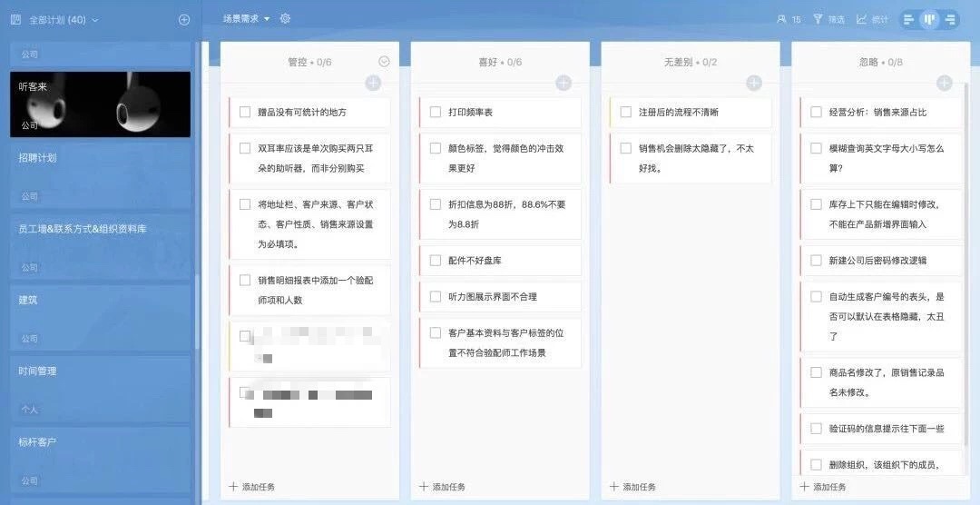Screen dimensions: 980x505
Task: Select the kanban column view icon
Action: (x=930, y=19)
